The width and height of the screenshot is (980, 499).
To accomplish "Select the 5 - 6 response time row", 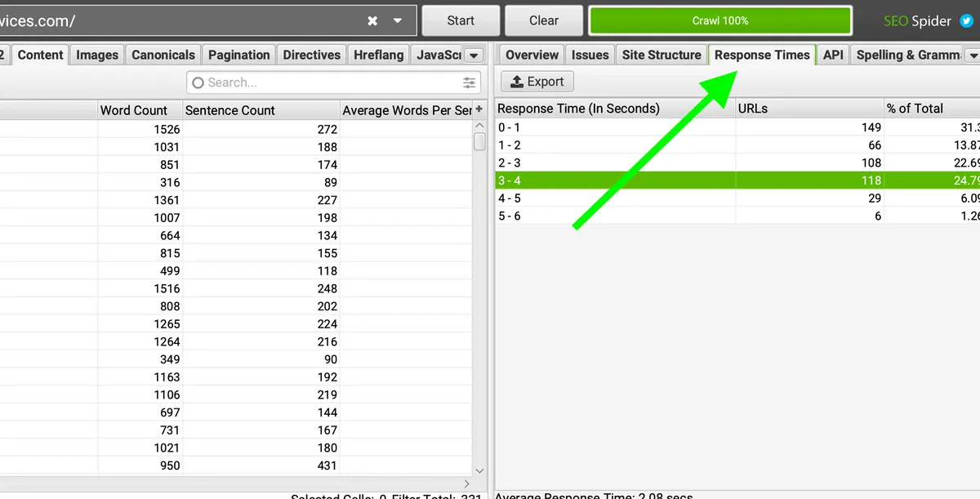I will (x=737, y=216).
